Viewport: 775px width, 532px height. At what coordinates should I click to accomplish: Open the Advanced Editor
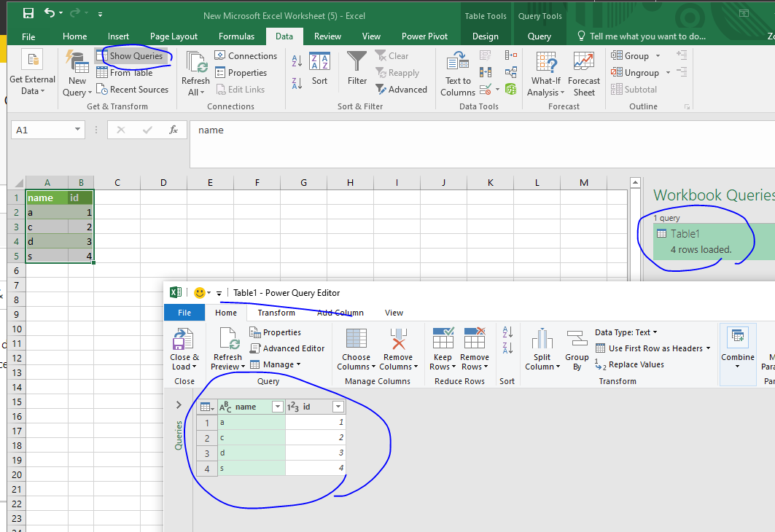[x=287, y=348]
